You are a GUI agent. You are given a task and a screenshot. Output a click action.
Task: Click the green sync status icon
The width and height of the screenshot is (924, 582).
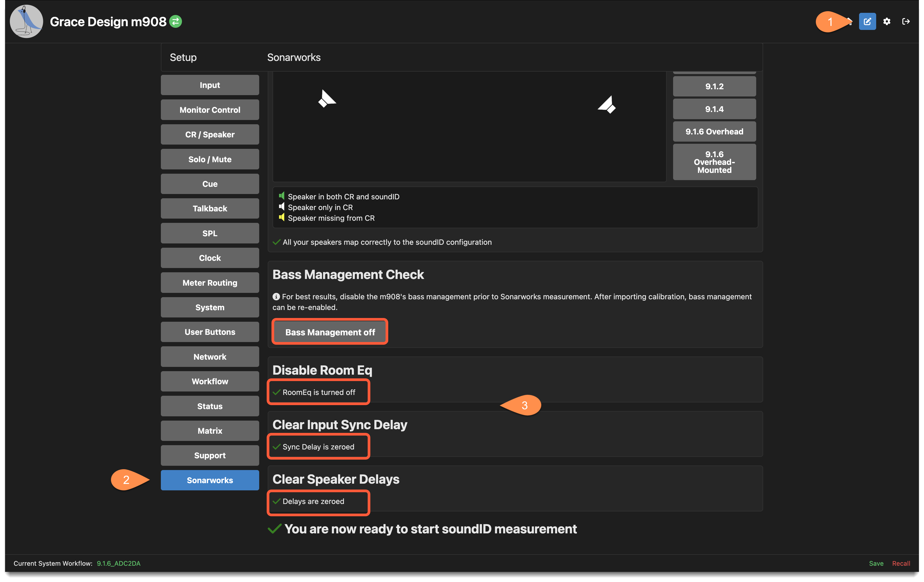(176, 21)
